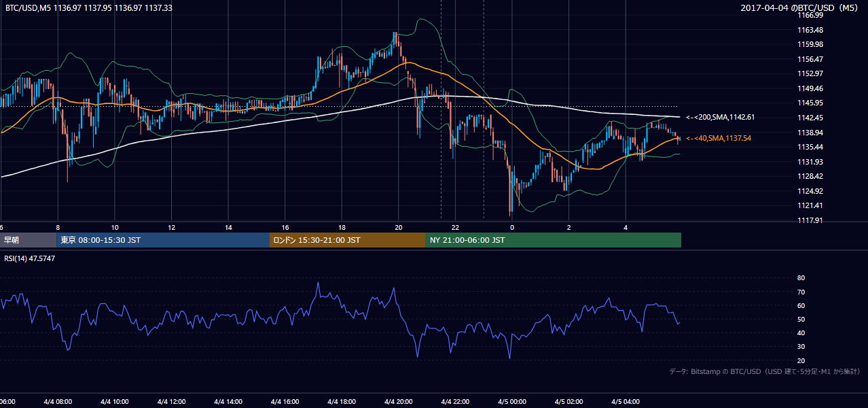Viewport: 868px width, 408px height.
Task: Click price axis label 1128.42
Action: (810, 176)
